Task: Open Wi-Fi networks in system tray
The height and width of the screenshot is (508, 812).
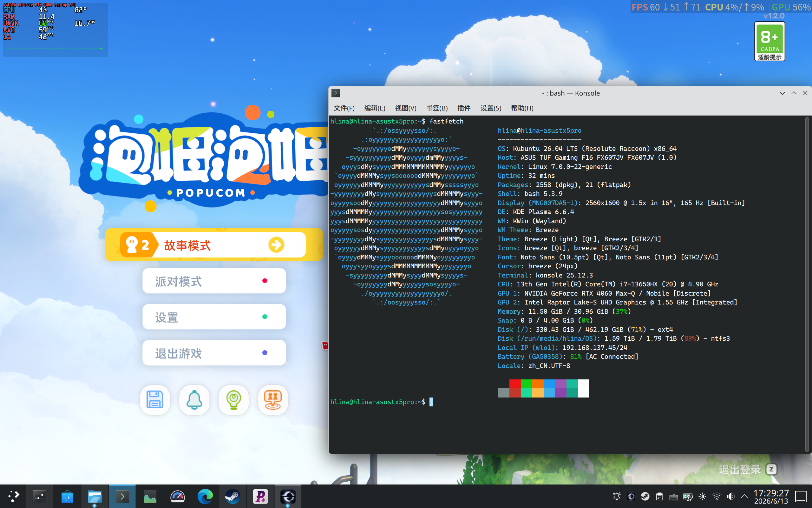Action: point(717,496)
